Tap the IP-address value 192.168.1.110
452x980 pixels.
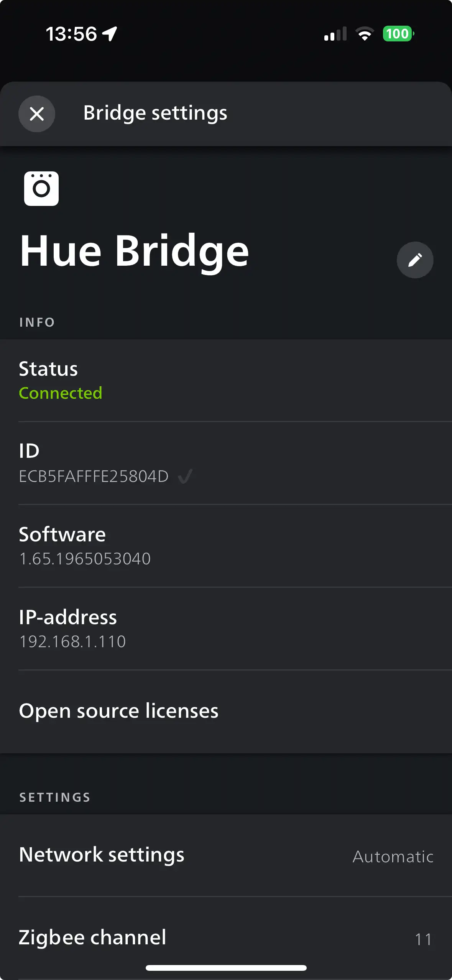pyautogui.click(x=72, y=641)
